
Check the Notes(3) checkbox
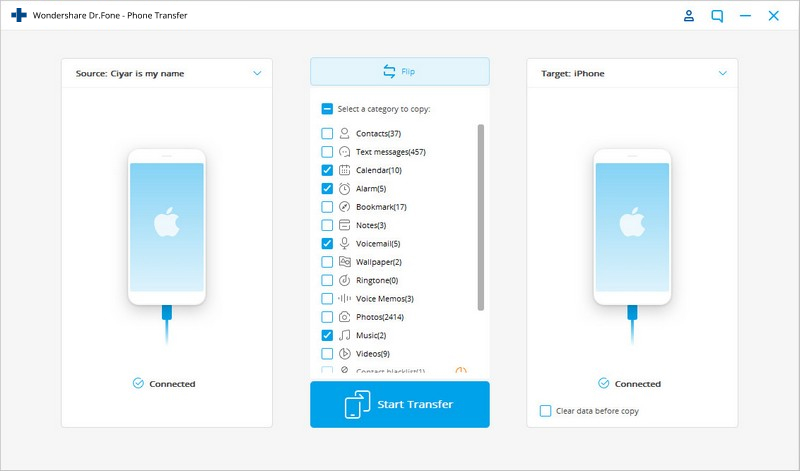[327, 226]
